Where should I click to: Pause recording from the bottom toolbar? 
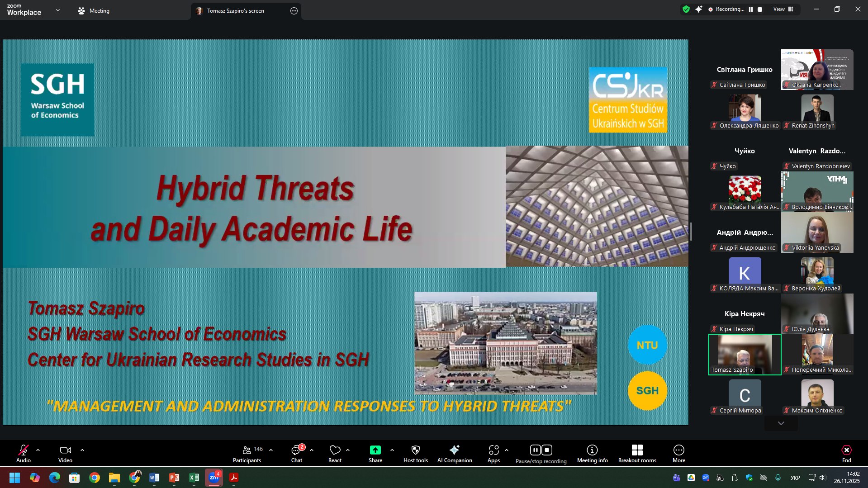point(535,450)
